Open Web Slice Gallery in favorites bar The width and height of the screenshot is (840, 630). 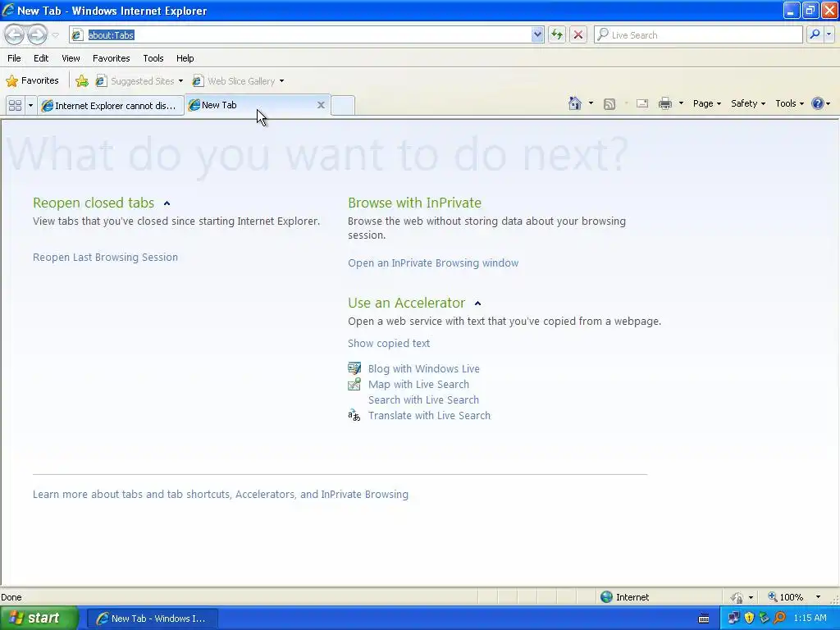[x=235, y=81]
